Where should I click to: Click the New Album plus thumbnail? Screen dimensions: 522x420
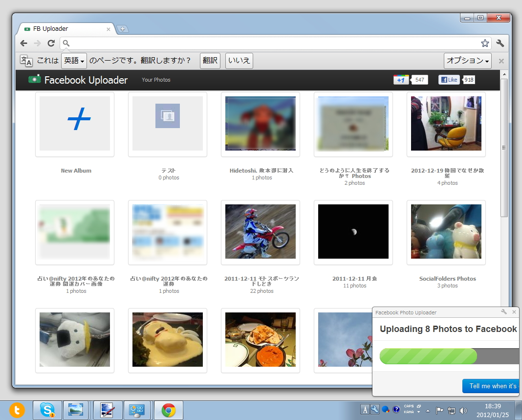click(x=75, y=124)
